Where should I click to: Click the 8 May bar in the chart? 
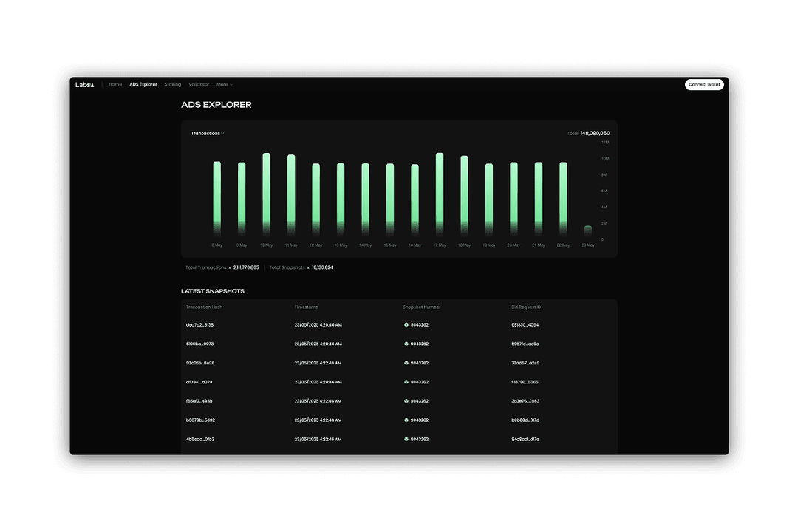[216, 198]
